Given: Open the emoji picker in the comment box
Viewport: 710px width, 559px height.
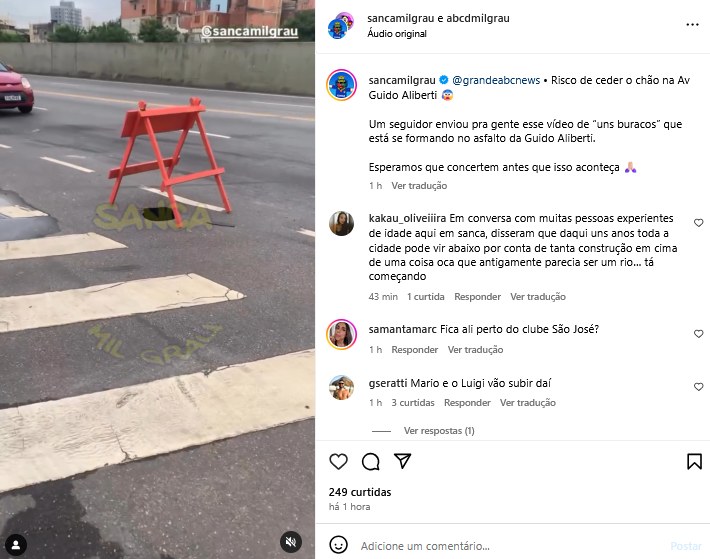Looking at the screenshot, I should click(338, 545).
